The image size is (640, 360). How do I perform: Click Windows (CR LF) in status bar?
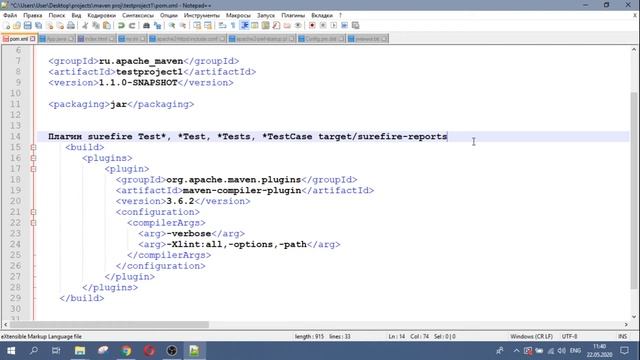click(x=531, y=336)
